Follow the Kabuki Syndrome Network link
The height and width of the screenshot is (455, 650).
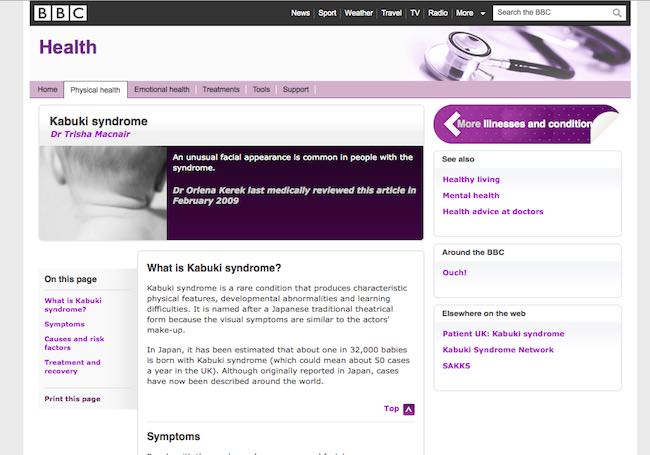[497, 350]
